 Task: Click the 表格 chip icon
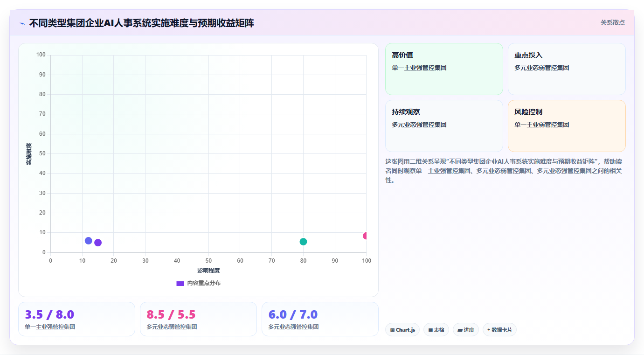click(x=430, y=330)
